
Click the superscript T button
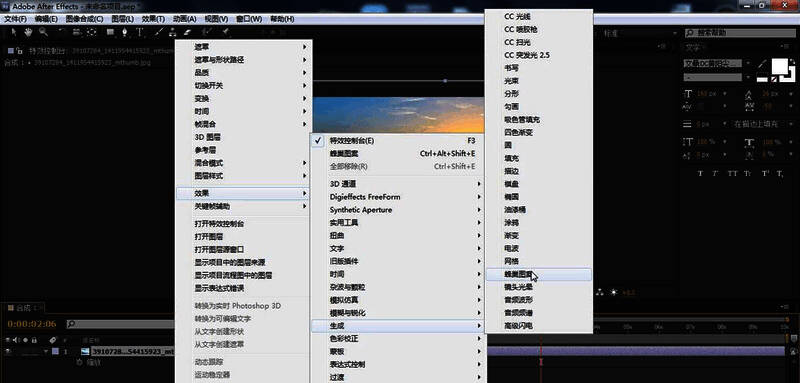[x=765, y=174]
